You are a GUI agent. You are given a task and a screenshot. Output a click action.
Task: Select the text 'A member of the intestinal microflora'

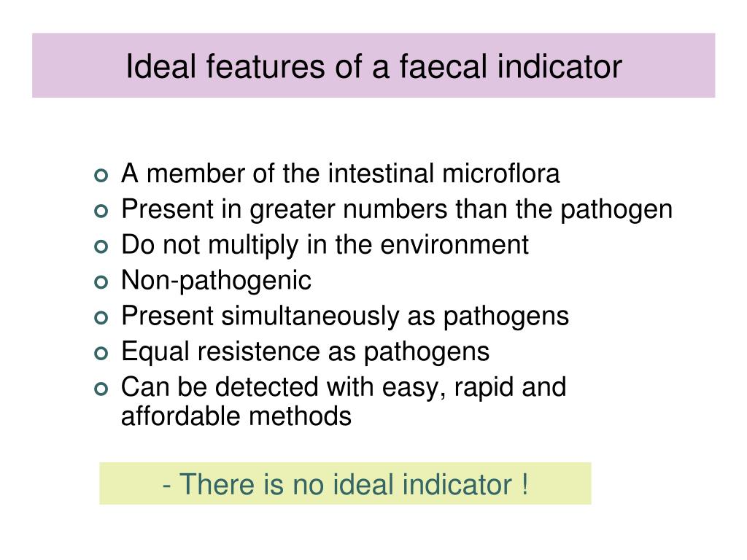[340, 174]
